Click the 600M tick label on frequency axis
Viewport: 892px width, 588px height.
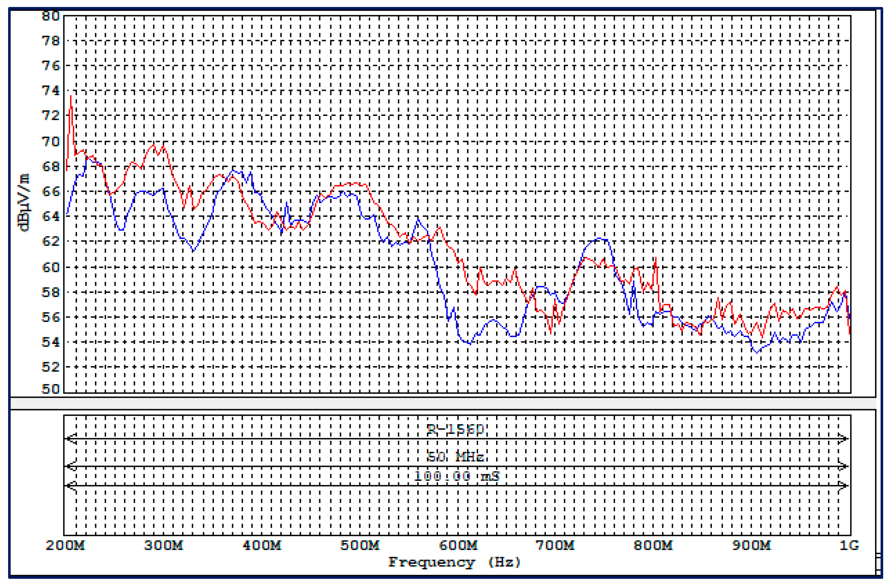[x=458, y=545]
